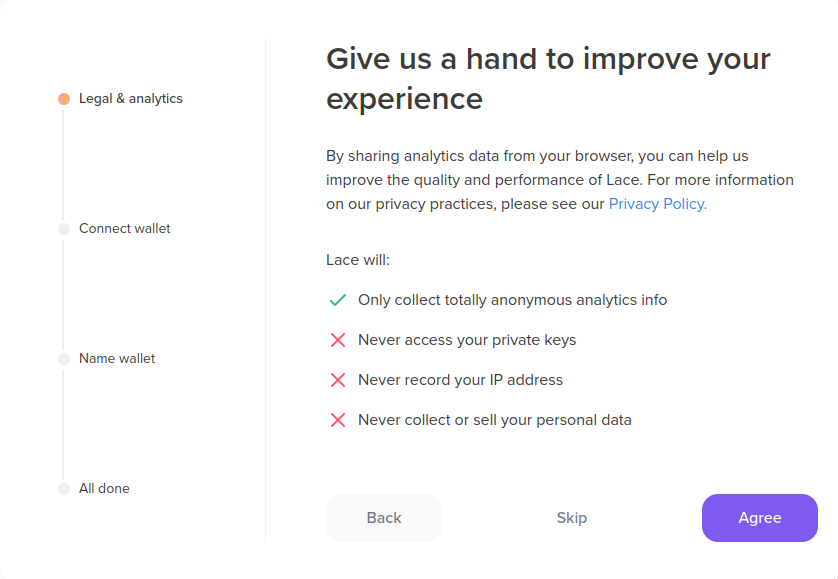The height and width of the screenshot is (579, 838).
Task: Select the Legal & analytics step label
Action: 131,99
